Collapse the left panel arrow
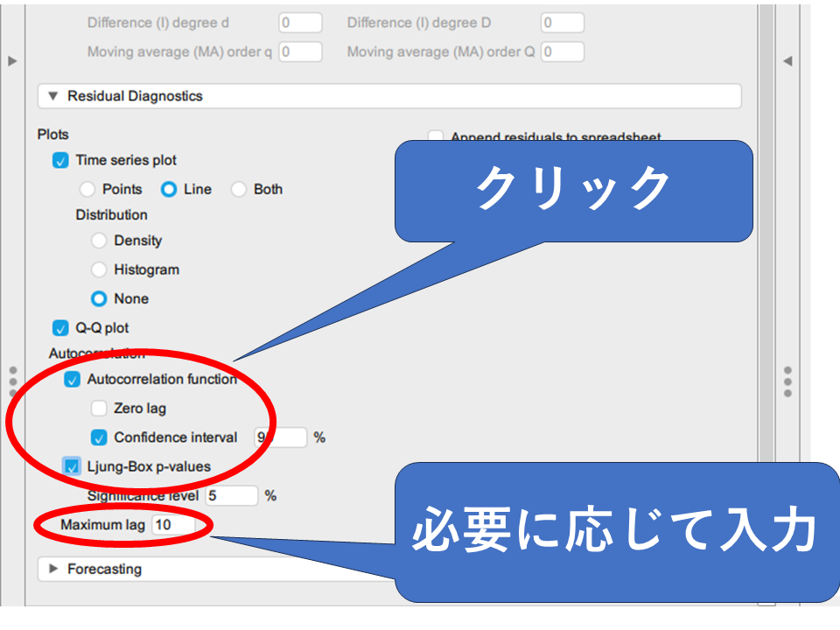 tap(12, 60)
